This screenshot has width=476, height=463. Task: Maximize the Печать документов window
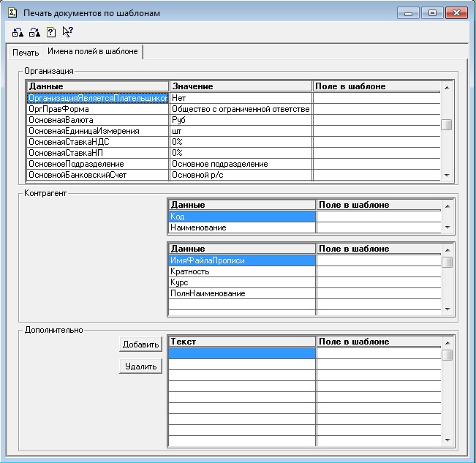click(x=432, y=13)
